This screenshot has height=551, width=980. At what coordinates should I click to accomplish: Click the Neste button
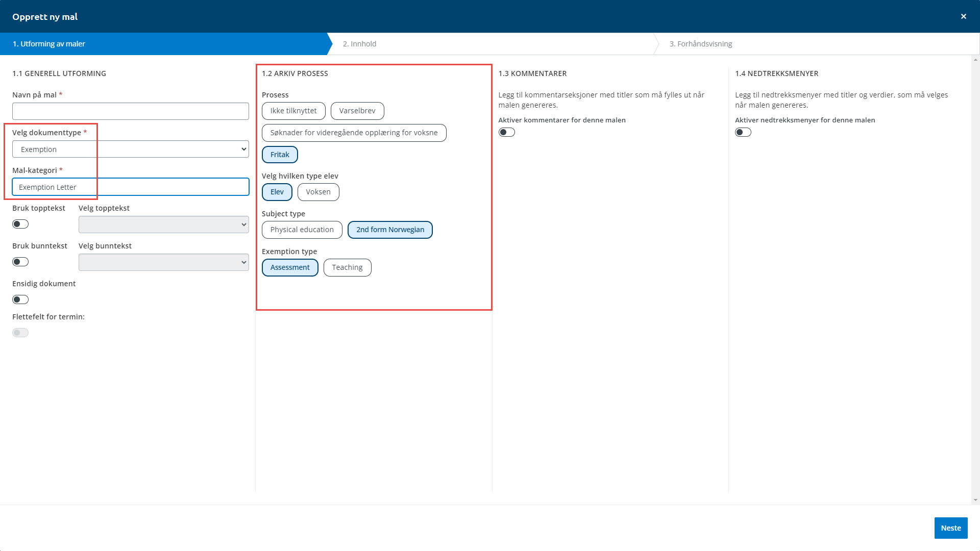pyautogui.click(x=950, y=528)
